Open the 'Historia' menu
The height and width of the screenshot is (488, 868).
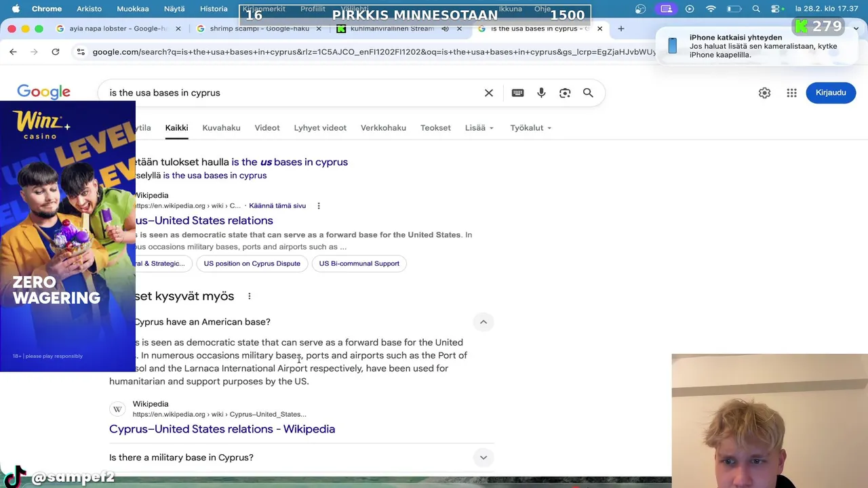click(x=214, y=9)
